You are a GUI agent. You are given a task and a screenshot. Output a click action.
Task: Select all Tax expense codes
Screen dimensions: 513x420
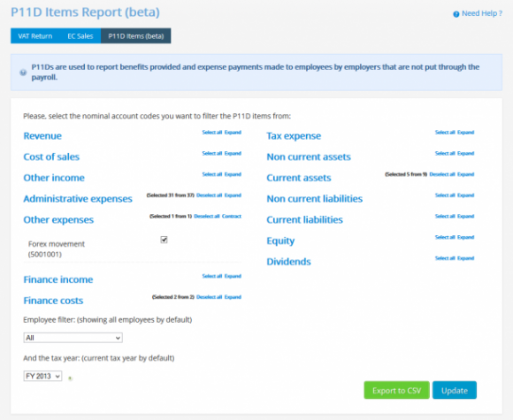click(445, 132)
